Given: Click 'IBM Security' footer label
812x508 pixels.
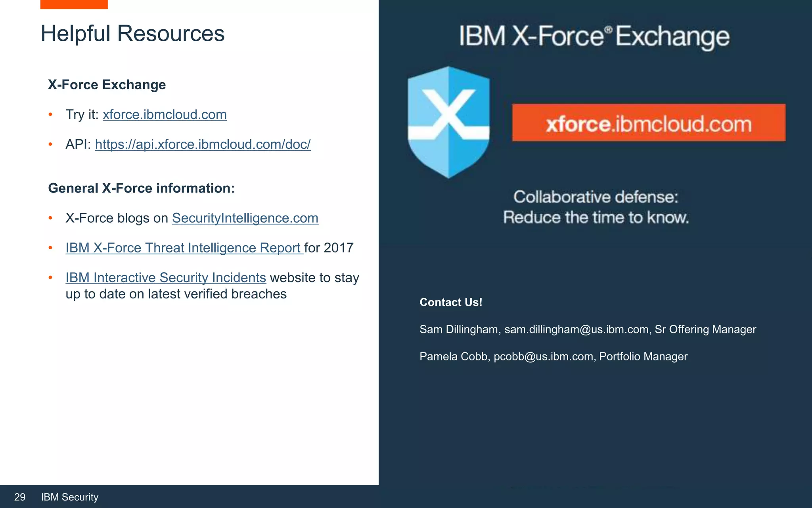Looking at the screenshot, I should tap(70, 497).
